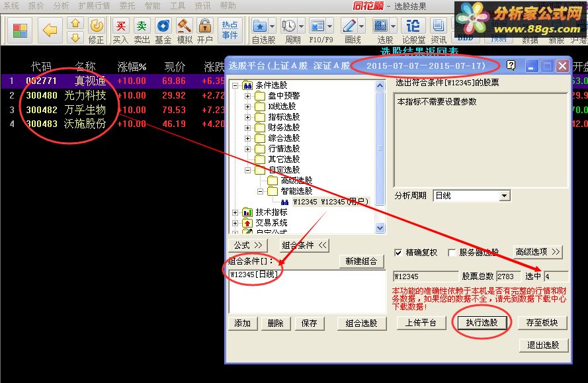The height and width of the screenshot is (383, 588).
Task: Open the 工具 menu
Action: coord(177,6)
